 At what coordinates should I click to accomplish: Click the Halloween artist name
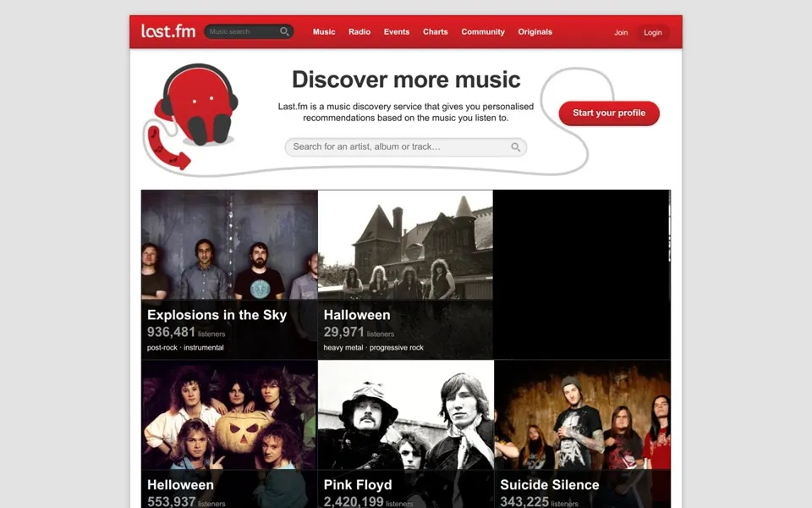pyautogui.click(x=357, y=315)
